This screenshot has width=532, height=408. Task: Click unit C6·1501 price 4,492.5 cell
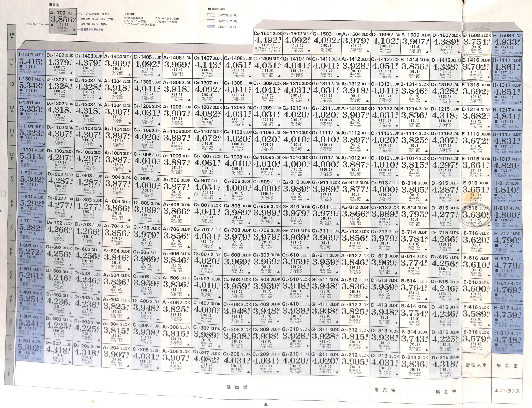267,40
